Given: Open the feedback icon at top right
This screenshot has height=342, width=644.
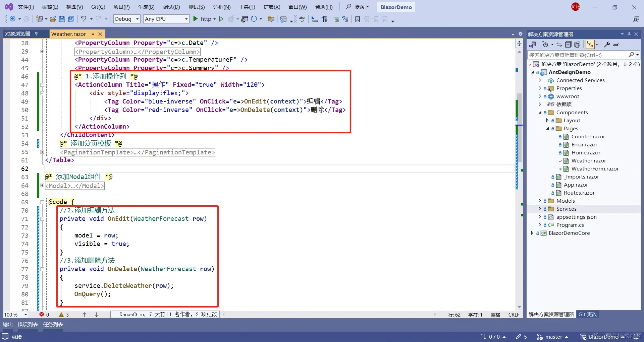Looking at the screenshot, I should click(636, 19).
